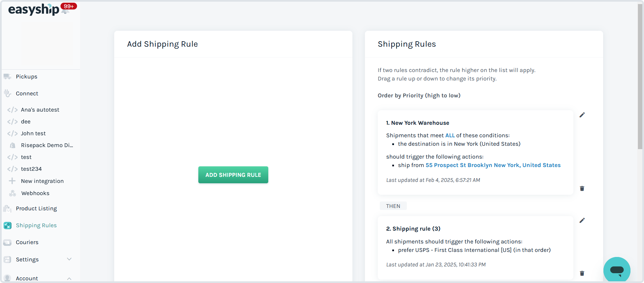The width and height of the screenshot is (644, 283).
Task: Click the ADD SHIPPING RULE button
Action: tap(233, 175)
